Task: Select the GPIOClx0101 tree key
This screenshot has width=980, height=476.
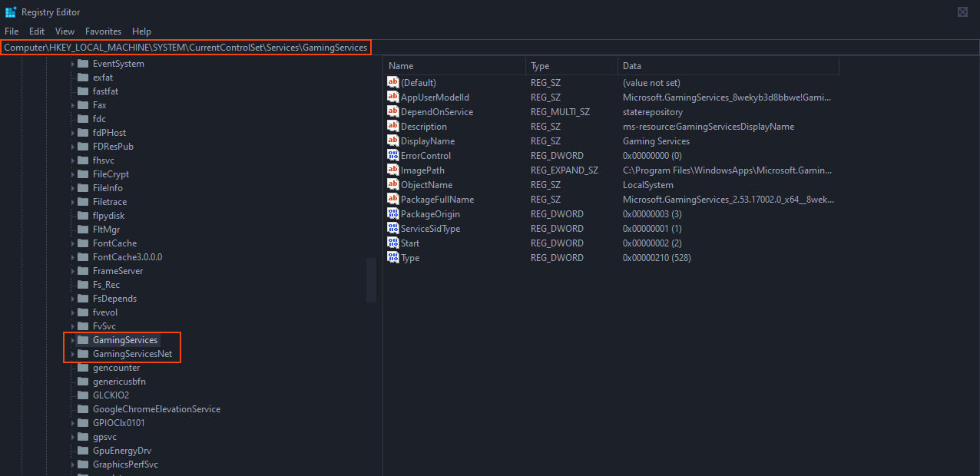Action: [x=118, y=423]
